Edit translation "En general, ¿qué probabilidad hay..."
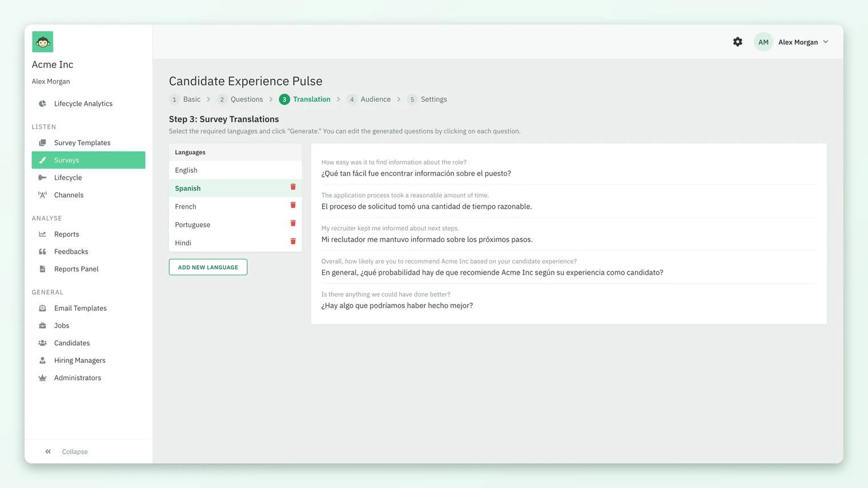Image resolution: width=868 pixels, height=488 pixels. [492, 273]
